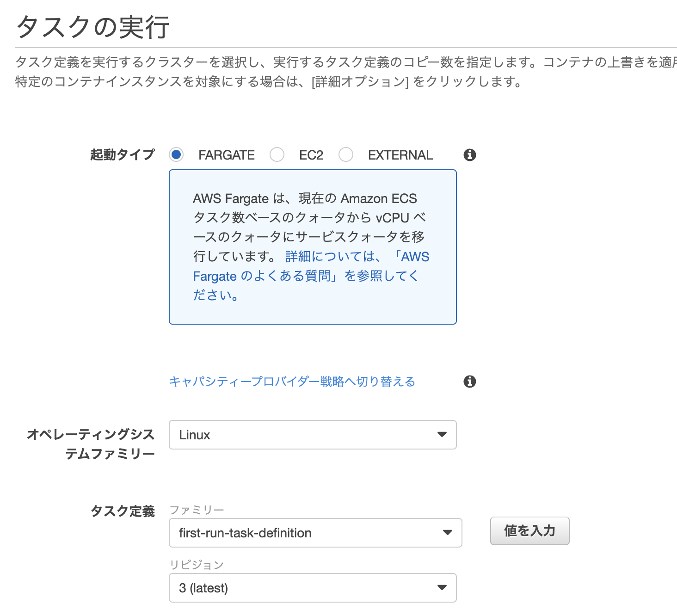Click the オペレーティングシステムファミリー label
Viewport: 677px width, 616px height.
(x=91, y=444)
